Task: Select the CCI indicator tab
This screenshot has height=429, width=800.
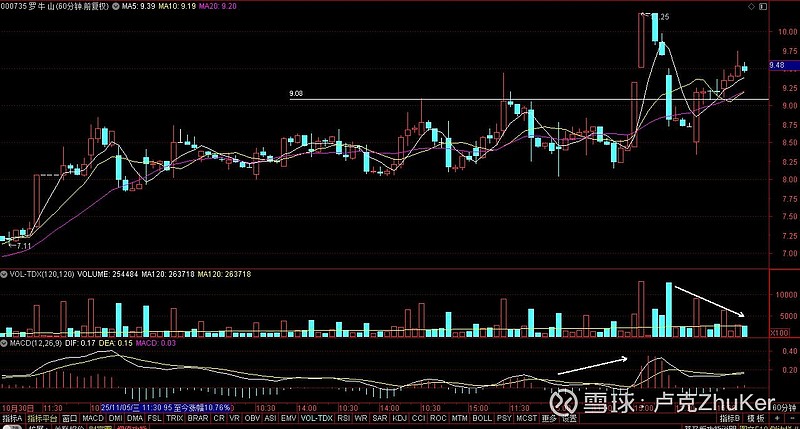Action: tap(418, 418)
